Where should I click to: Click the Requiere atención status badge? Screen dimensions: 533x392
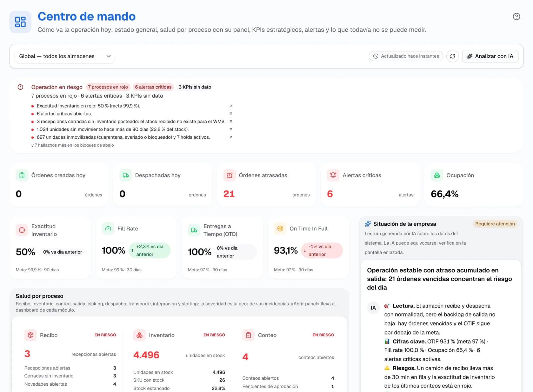pyautogui.click(x=495, y=224)
